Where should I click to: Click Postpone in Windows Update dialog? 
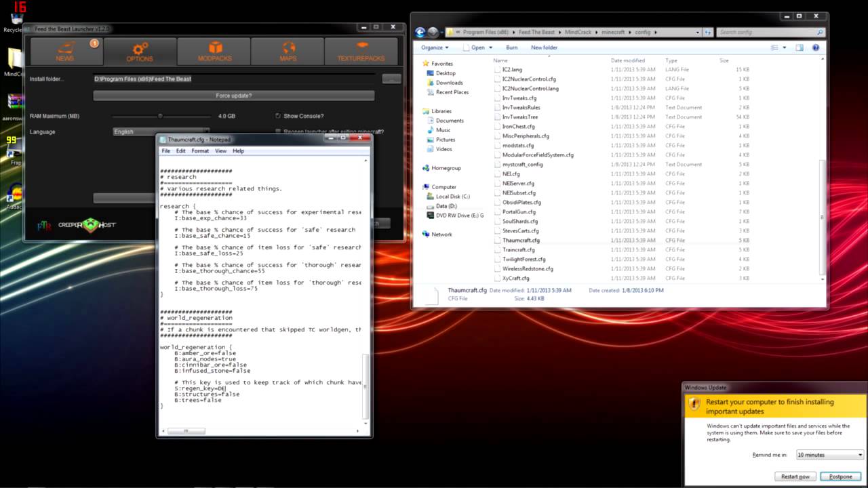tap(840, 476)
